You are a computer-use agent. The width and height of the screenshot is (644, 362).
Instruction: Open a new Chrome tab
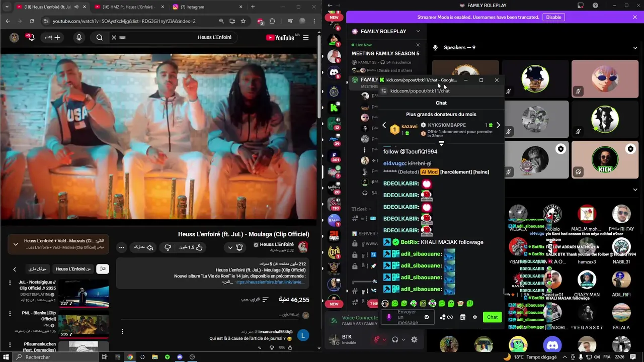point(253,7)
